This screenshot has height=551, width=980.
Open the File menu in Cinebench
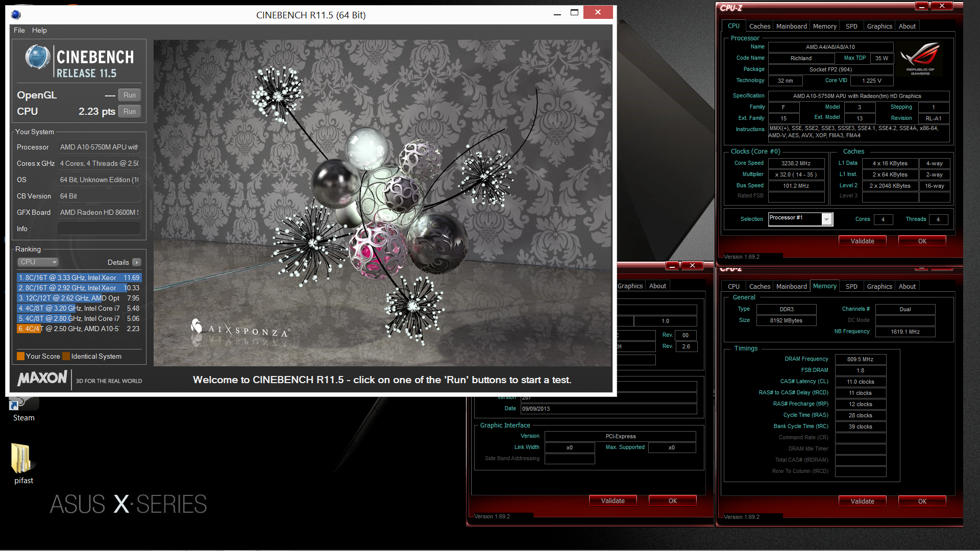pyautogui.click(x=19, y=30)
